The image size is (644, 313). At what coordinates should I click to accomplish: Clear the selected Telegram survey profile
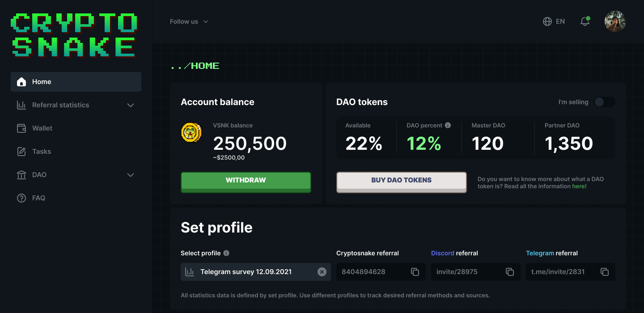coord(322,272)
